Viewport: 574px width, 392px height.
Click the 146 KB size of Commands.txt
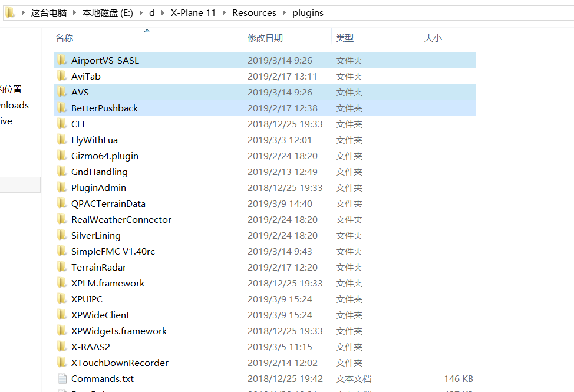(x=458, y=378)
